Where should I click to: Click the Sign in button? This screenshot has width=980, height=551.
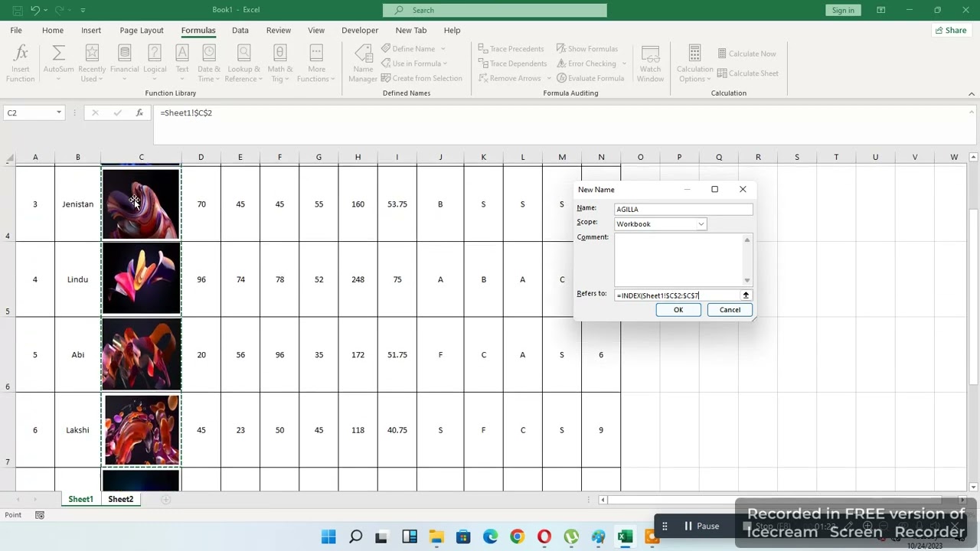(x=843, y=10)
